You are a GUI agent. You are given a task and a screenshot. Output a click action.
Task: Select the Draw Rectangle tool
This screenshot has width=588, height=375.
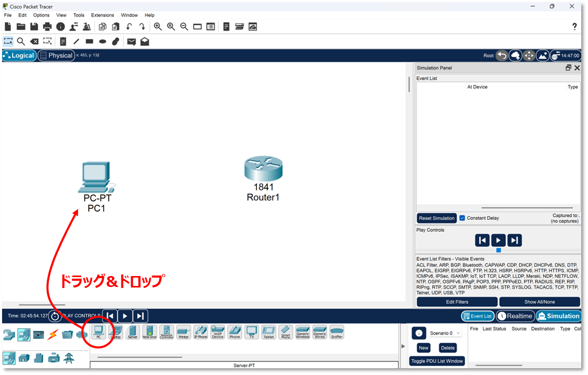89,42
